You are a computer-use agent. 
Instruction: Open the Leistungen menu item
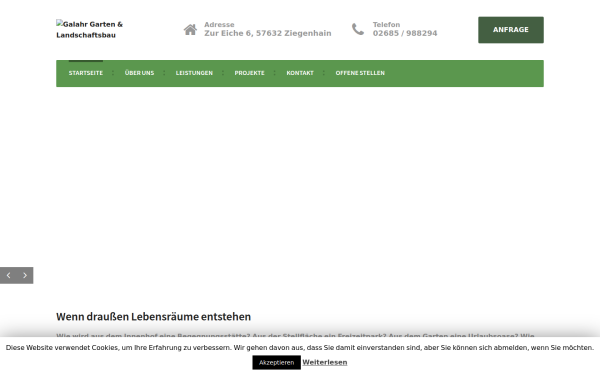[194, 73]
